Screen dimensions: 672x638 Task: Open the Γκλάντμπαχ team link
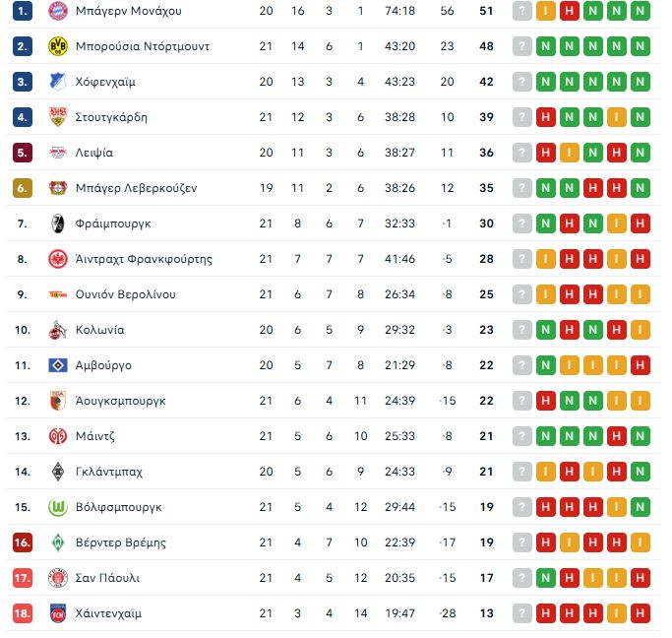pyautogui.click(x=109, y=472)
